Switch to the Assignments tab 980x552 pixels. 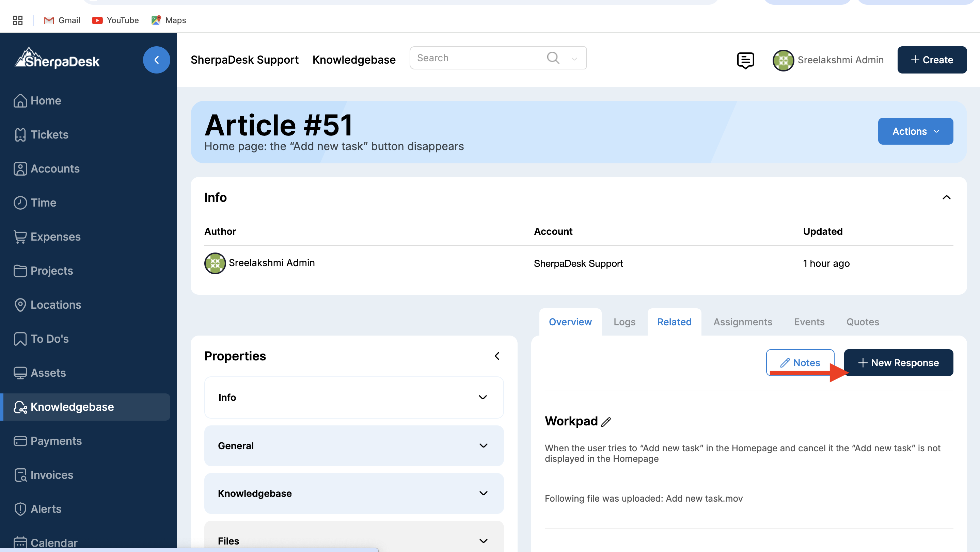click(742, 322)
